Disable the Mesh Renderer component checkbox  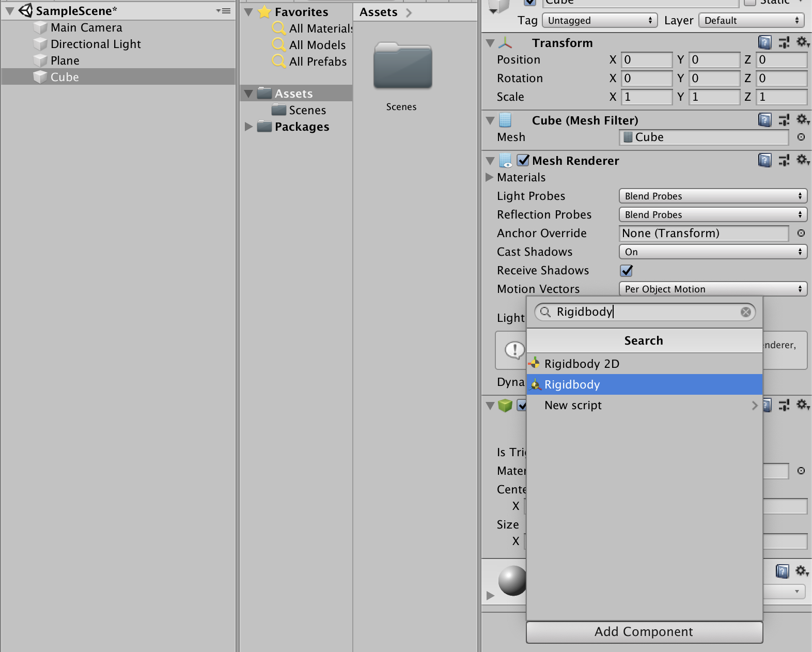[x=523, y=160]
